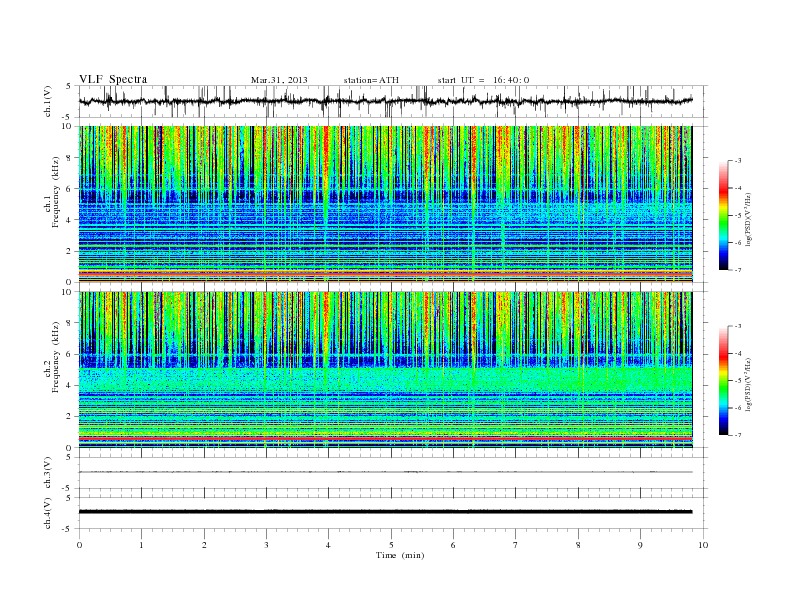Click the "VLF Spectra" plot title

click(113, 79)
